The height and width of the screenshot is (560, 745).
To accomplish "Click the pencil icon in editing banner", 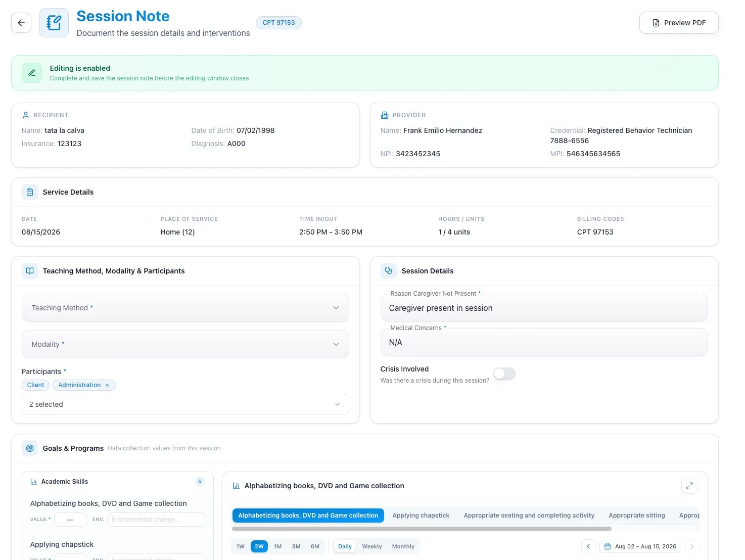I will pos(32,73).
